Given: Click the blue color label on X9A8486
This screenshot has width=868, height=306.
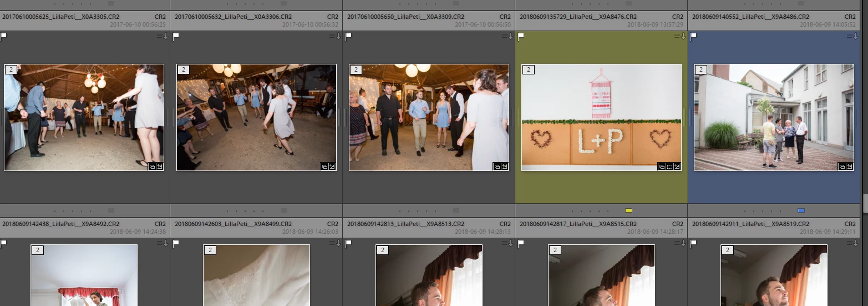Looking at the screenshot, I should (x=801, y=210).
